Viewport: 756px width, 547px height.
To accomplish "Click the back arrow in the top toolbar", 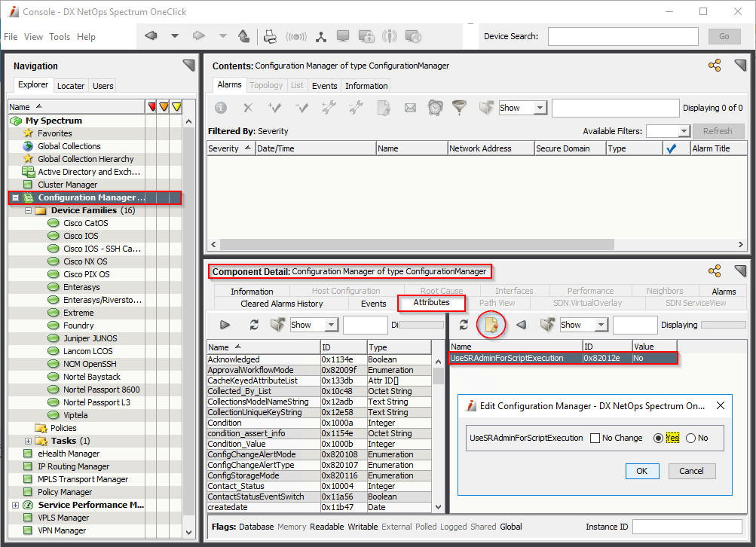I will tap(151, 36).
